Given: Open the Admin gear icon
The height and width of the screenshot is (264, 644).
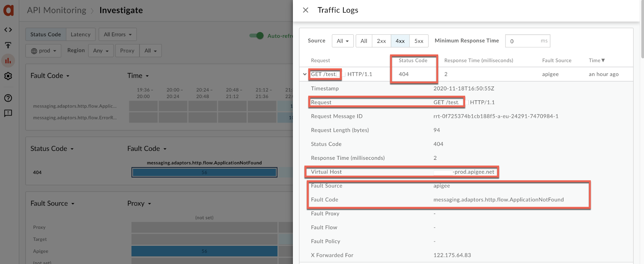Looking at the screenshot, I should 8,76.
